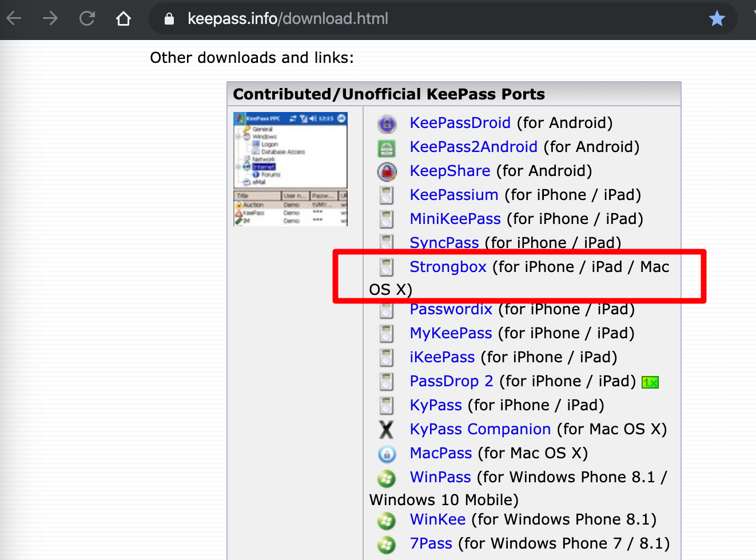The height and width of the screenshot is (560, 756).
Task: Click the address bar URL
Action: [288, 19]
